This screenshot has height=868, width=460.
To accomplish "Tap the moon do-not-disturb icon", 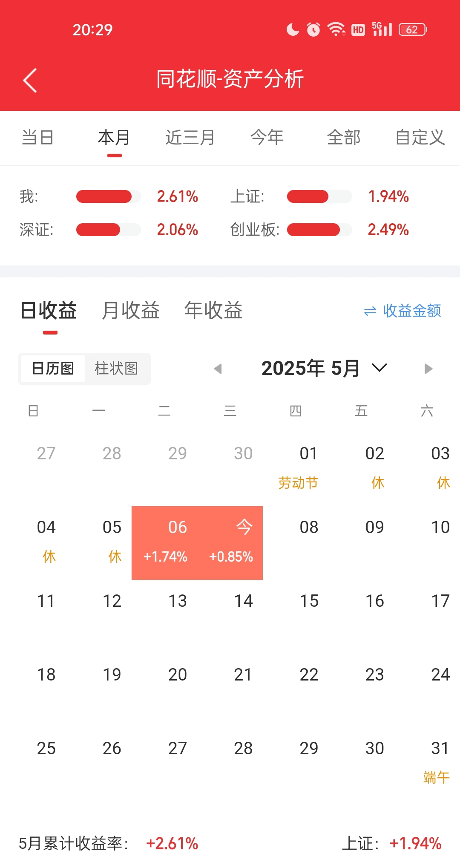I will [x=293, y=29].
